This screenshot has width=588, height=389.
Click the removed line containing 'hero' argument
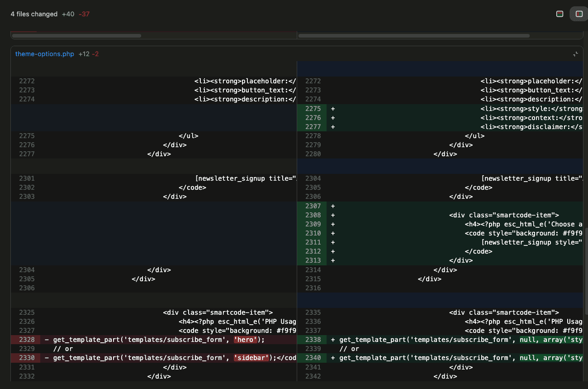(158, 339)
